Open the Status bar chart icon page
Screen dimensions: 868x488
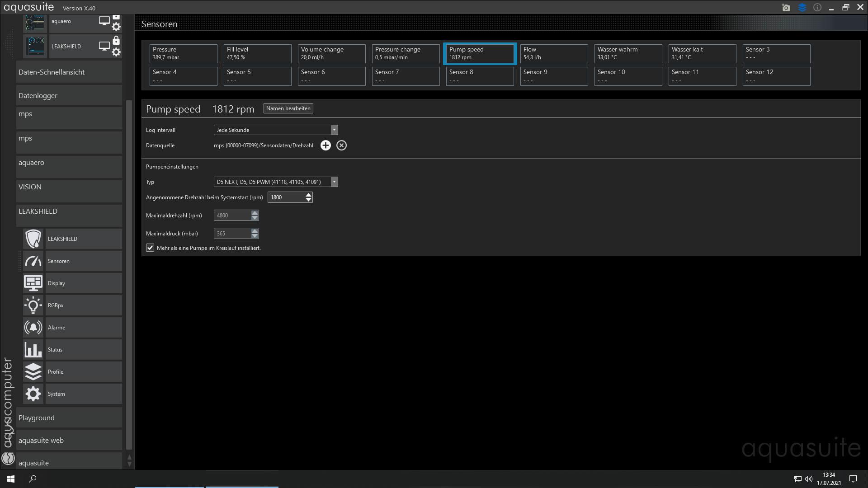(33, 350)
